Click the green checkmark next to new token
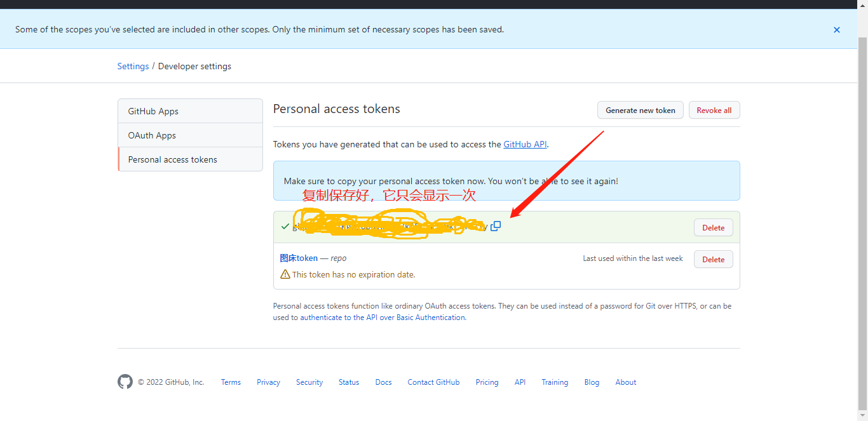The image size is (868, 421). tap(285, 227)
